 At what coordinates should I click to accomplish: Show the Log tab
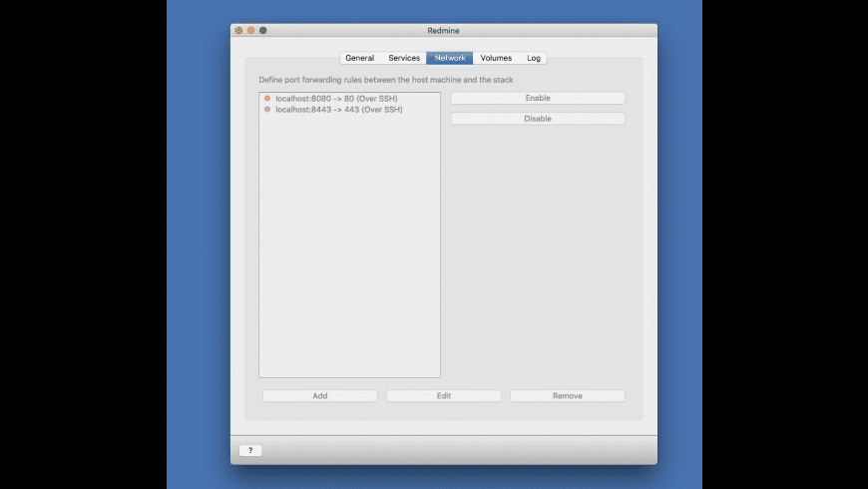[534, 58]
